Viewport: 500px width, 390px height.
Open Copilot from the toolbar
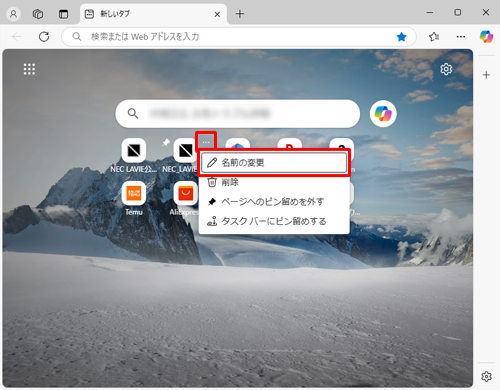(486, 37)
